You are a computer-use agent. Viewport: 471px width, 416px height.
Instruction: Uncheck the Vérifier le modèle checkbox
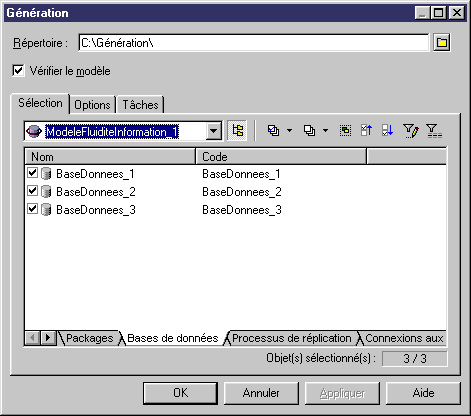coord(18,71)
